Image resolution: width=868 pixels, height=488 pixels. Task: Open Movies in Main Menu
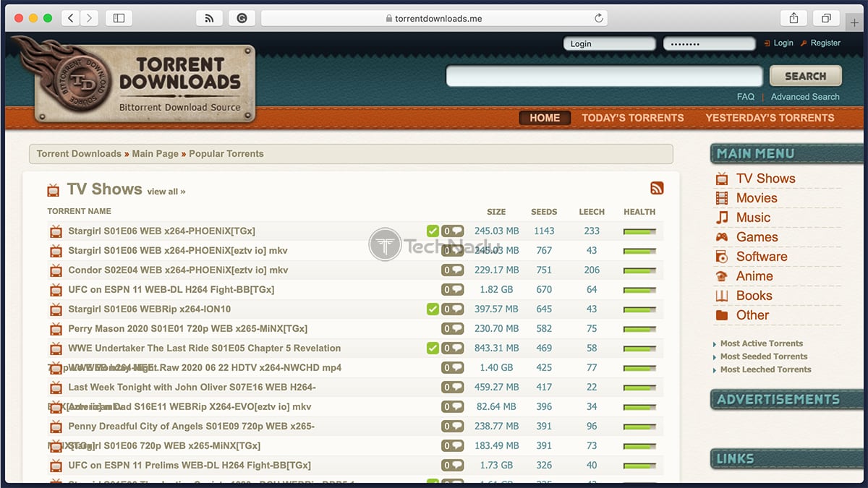(757, 198)
